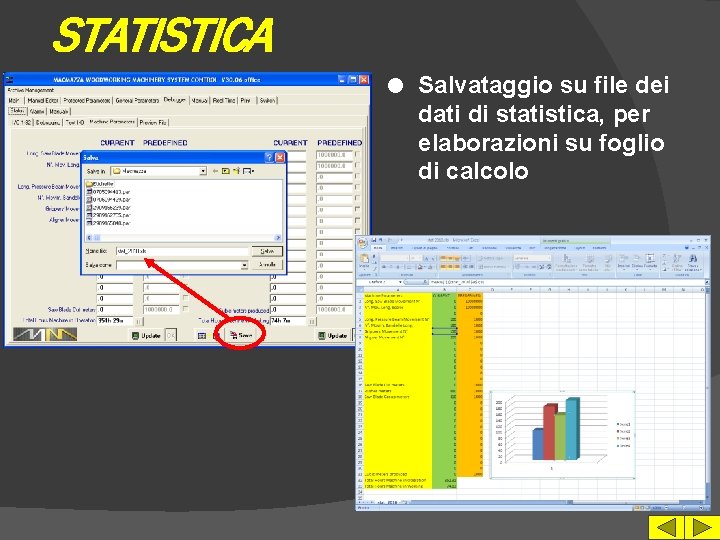Open Excel name box dropdown arrow
Screen dimensions: 720x540
400,282
